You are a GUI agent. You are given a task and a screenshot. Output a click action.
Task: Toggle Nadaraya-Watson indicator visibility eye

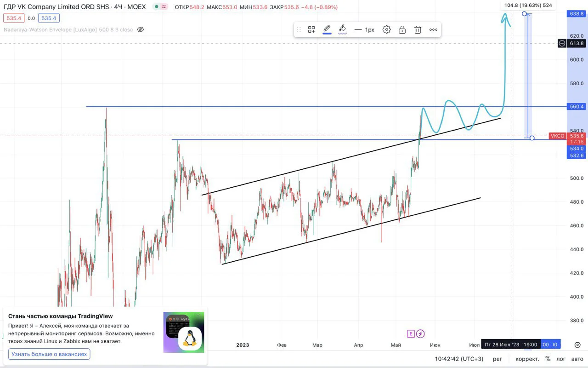[141, 29]
